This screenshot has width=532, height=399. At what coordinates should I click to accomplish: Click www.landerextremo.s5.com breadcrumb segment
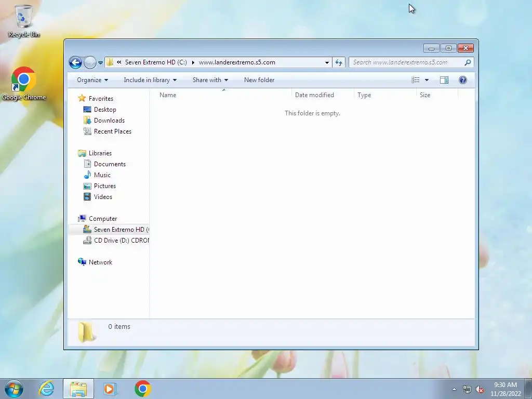(237, 62)
